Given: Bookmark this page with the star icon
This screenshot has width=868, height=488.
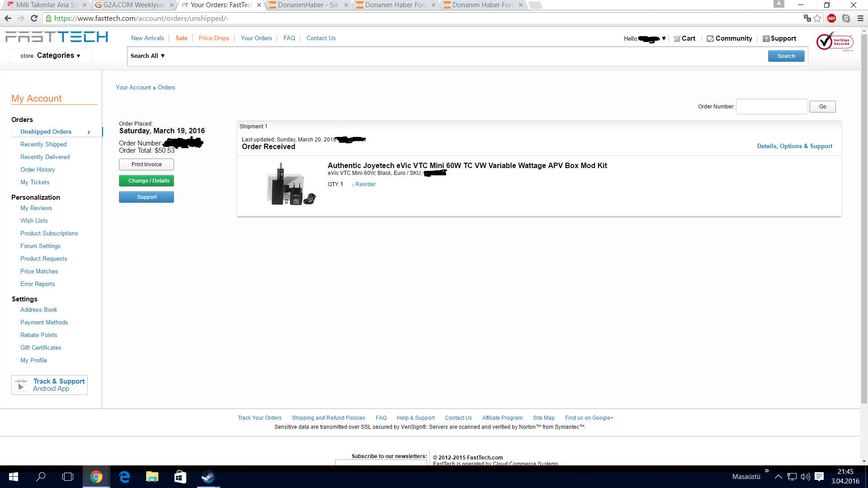Looking at the screenshot, I should [x=817, y=19].
